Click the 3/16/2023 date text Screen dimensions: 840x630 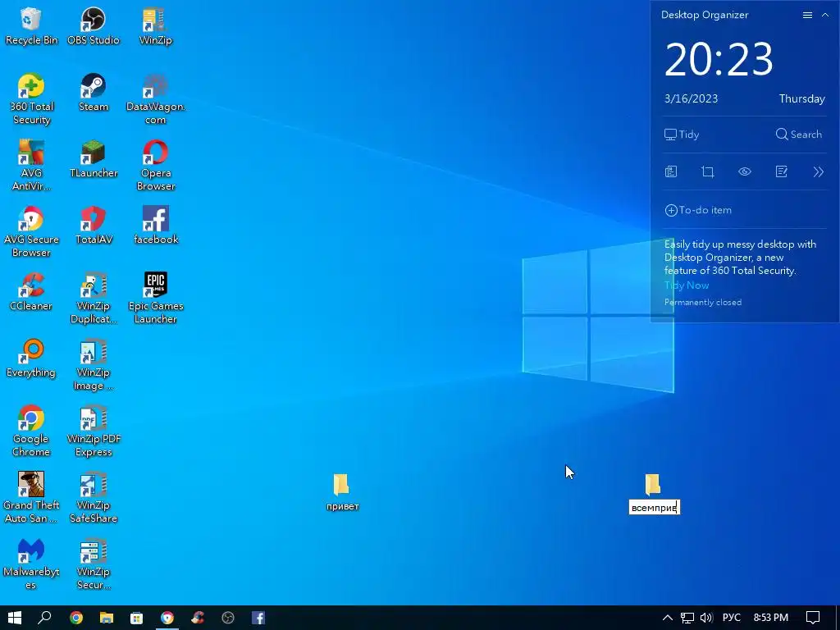point(691,98)
